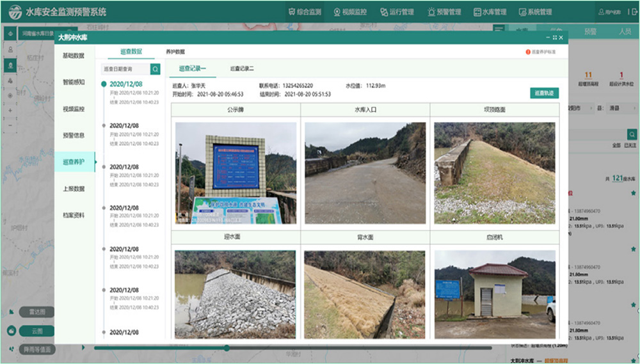Open the 公示牌 photo thumbnail
The height and width of the screenshot is (364, 640).
pyautogui.click(x=236, y=173)
